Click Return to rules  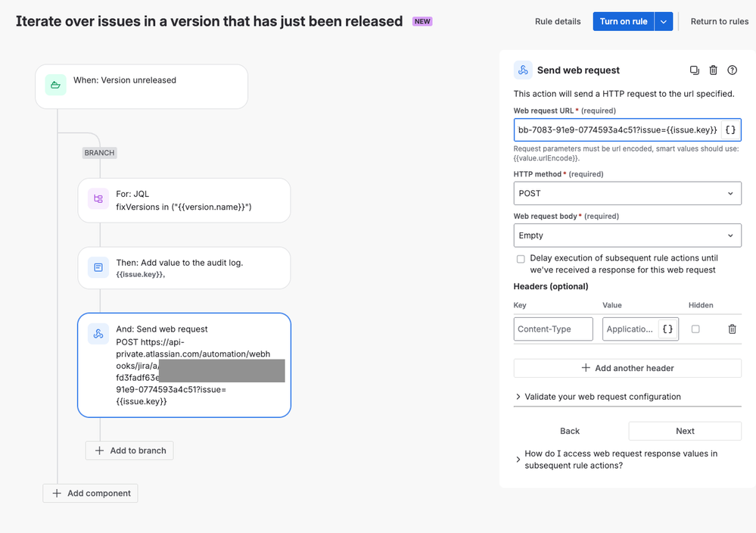pos(719,22)
